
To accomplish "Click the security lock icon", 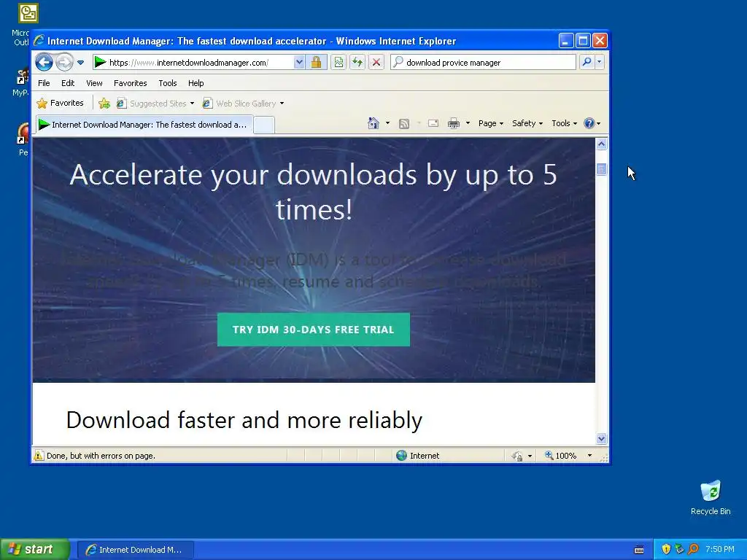I will [316, 63].
